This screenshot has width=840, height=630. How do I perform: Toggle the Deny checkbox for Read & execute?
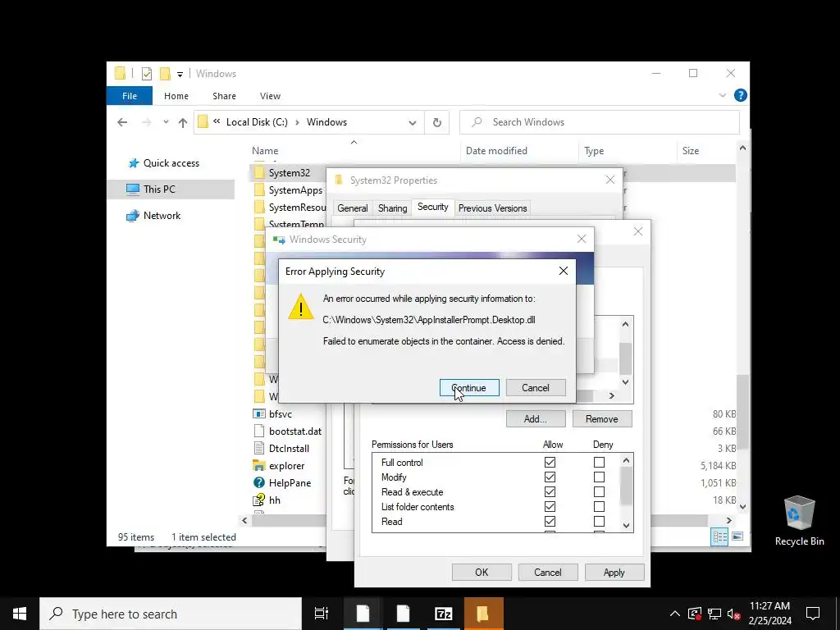pos(599,492)
